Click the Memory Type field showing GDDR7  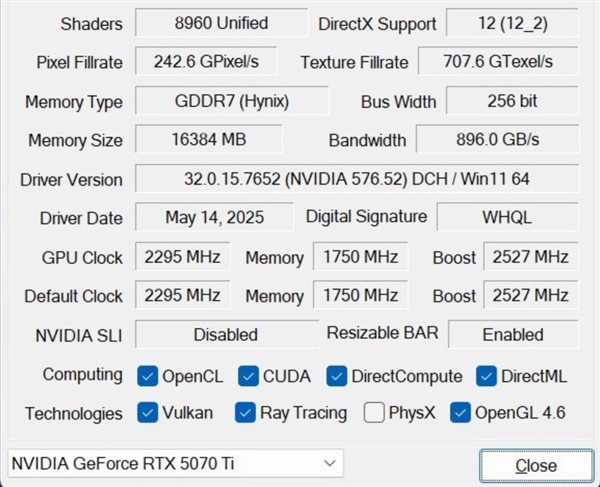(x=230, y=102)
